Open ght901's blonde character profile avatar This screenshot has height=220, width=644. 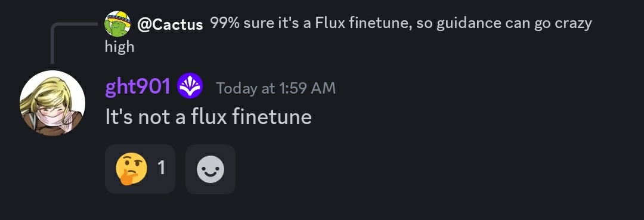coord(52,103)
